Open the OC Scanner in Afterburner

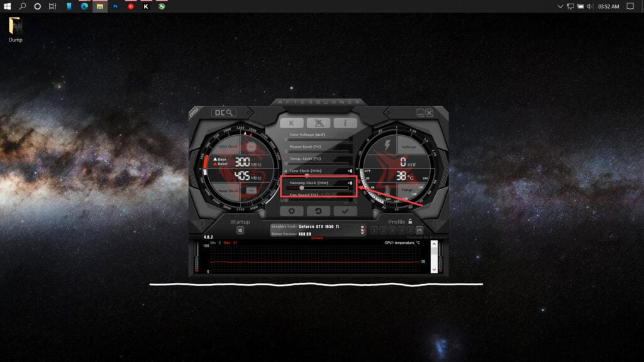click(x=224, y=112)
